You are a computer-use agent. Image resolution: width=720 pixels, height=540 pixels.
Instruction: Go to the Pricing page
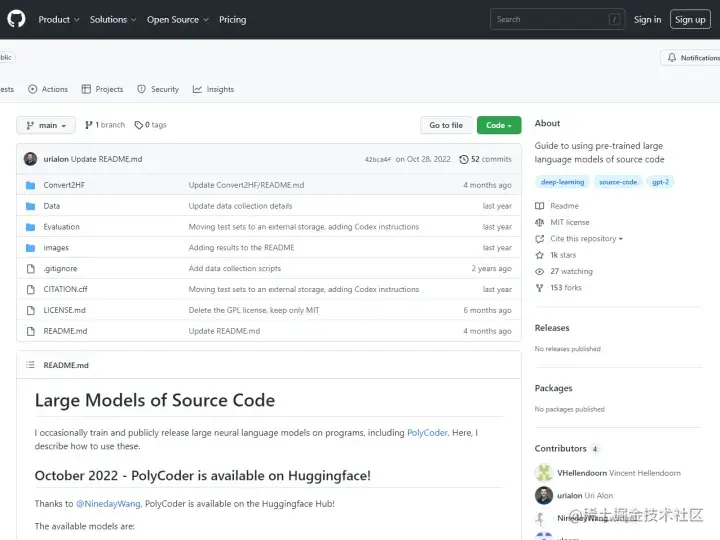click(232, 20)
